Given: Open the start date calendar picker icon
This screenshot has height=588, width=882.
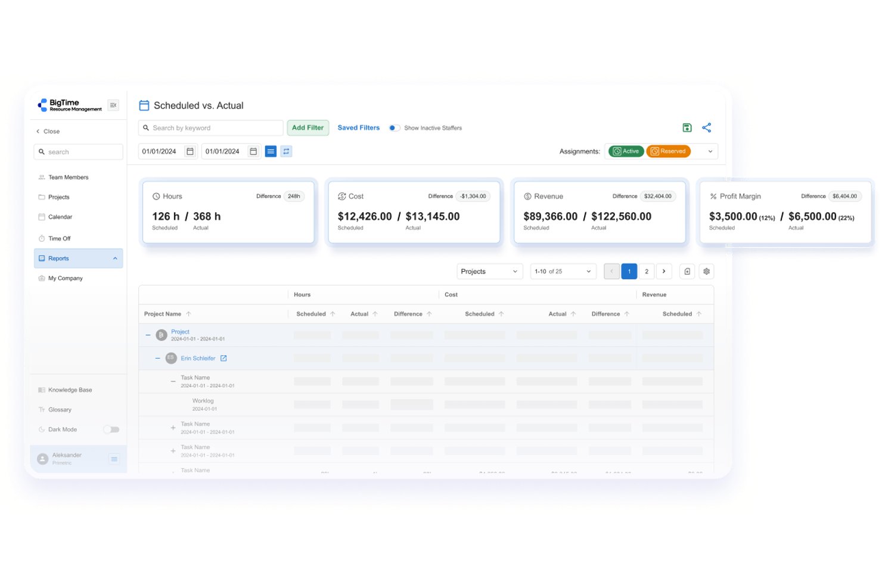Looking at the screenshot, I should (190, 151).
